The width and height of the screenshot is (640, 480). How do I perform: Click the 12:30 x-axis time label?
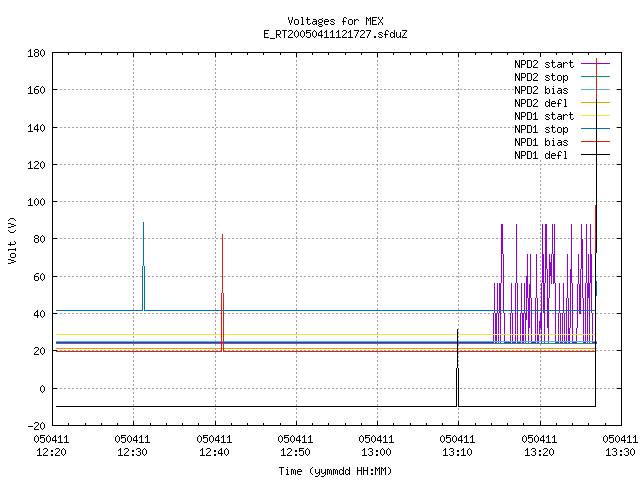(x=132, y=452)
